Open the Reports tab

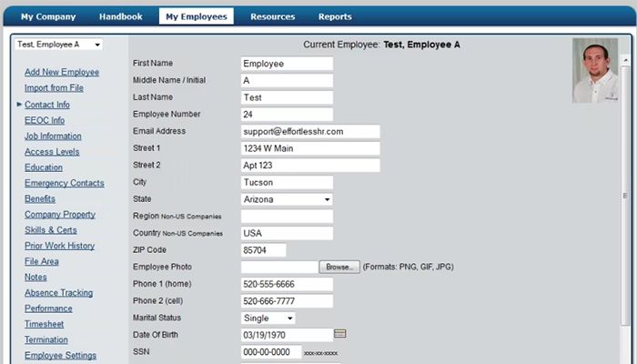pyautogui.click(x=335, y=16)
